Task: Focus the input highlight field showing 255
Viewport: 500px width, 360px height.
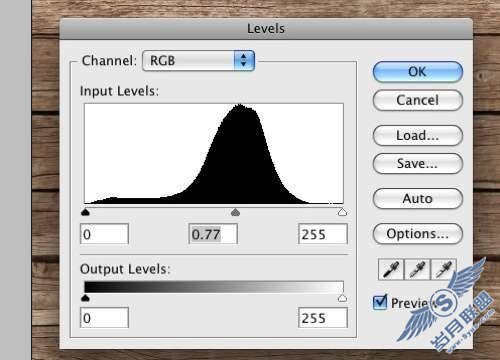Action: pyautogui.click(x=323, y=234)
